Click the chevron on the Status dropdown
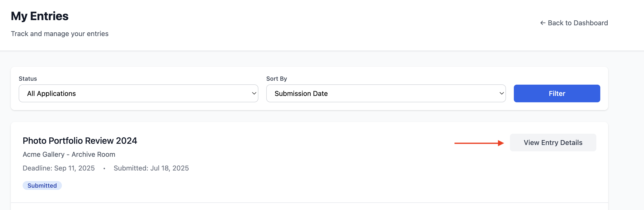This screenshot has height=210, width=644. 254,93
